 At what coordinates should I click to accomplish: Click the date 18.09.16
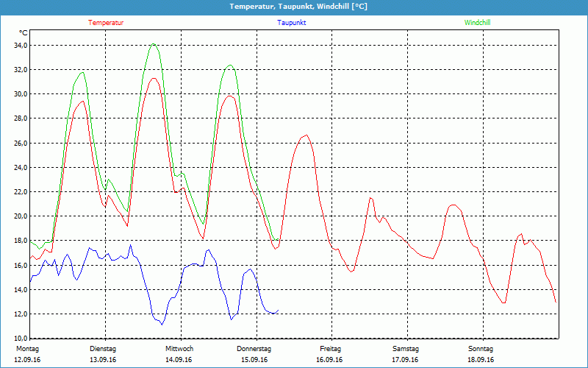point(481,360)
